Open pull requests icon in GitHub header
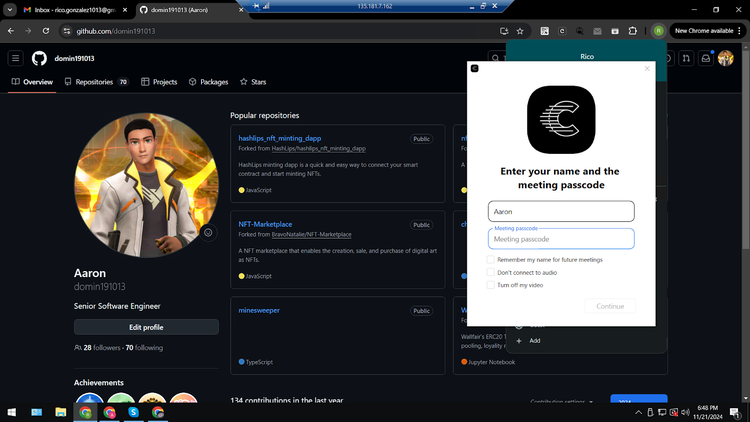750x422 pixels. coord(686,59)
